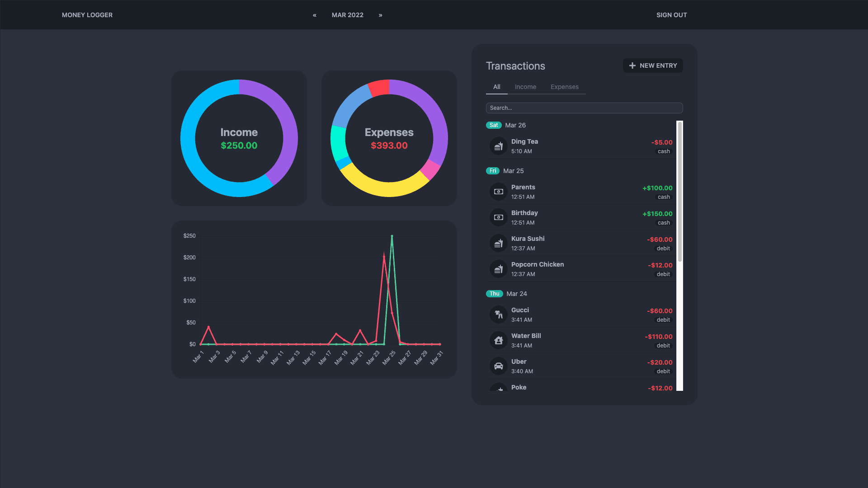Image resolution: width=868 pixels, height=488 pixels.
Task: Click the food icon beside Popcorn Chicken
Action: [x=498, y=269]
